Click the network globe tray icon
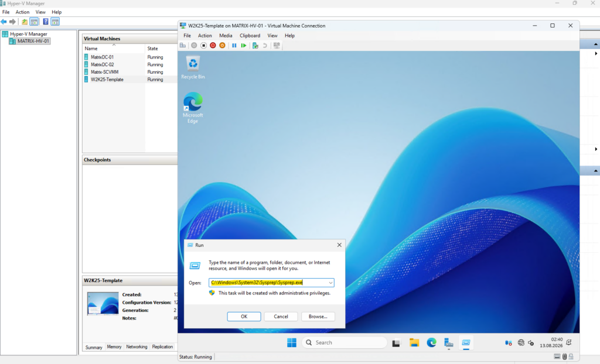The image size is (600, 364). (521, 342)
